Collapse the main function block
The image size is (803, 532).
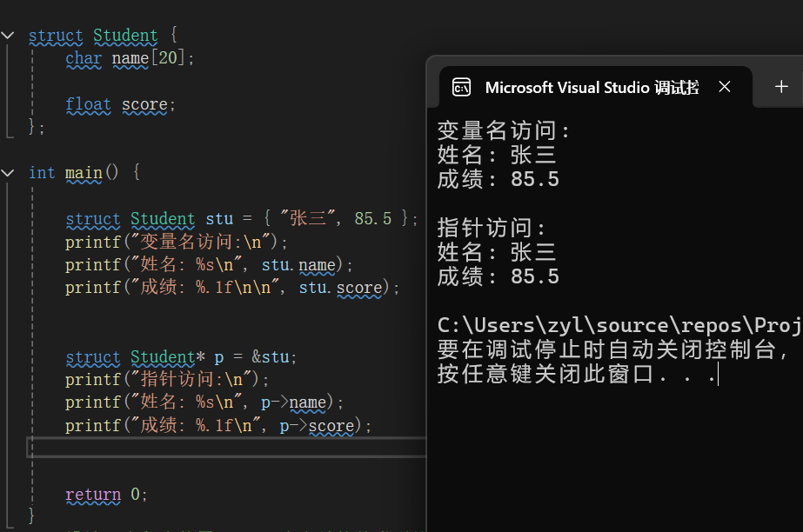9,172
